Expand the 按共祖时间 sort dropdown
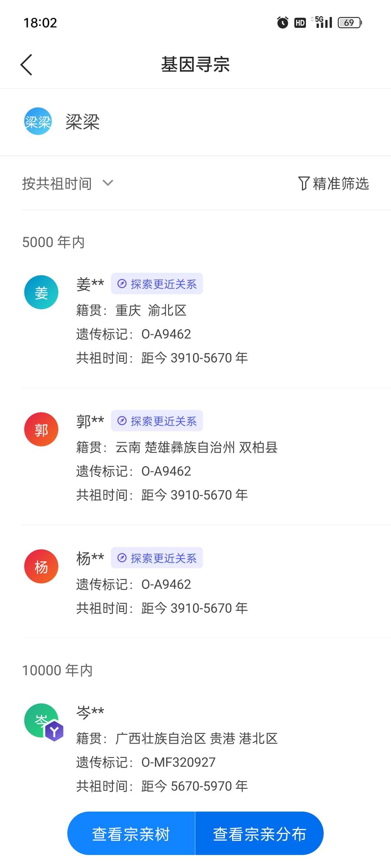 (57, 183)
